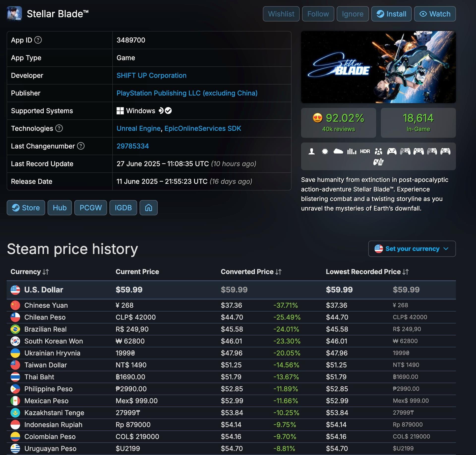Click the Single-player person icon

pos(312,151)
